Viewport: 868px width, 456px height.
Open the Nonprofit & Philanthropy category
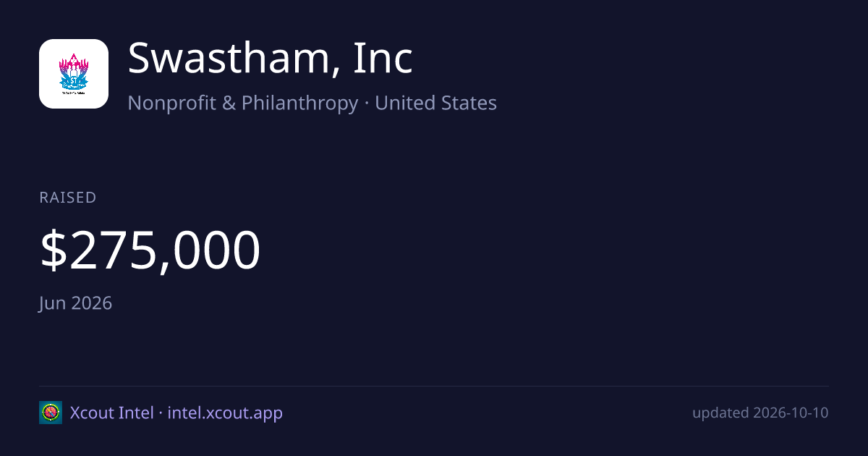243,103
